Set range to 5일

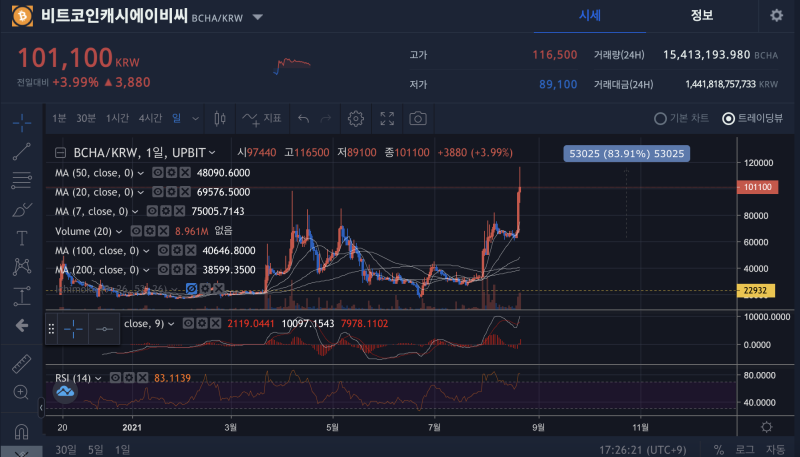[x=95, y=449]
